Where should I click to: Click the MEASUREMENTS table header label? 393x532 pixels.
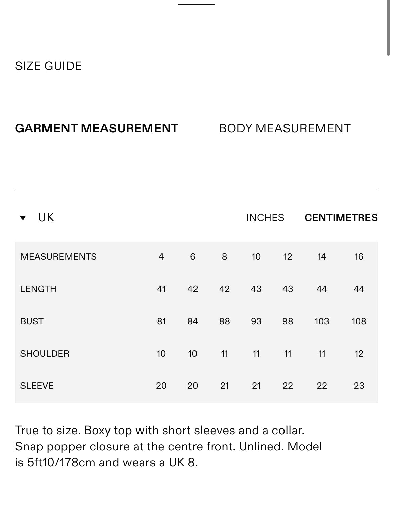pyautogui.click(x=58, y=257)
